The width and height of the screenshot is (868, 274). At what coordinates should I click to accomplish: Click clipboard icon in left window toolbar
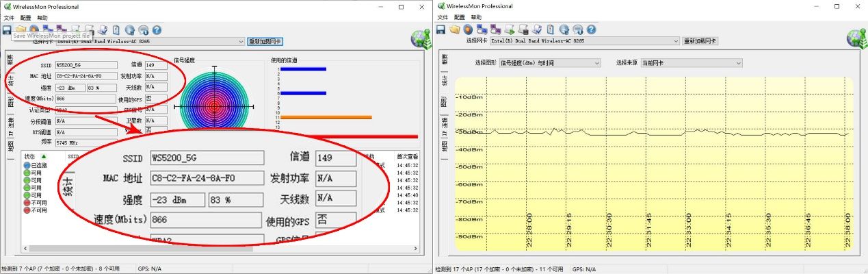tap(116, 29)
